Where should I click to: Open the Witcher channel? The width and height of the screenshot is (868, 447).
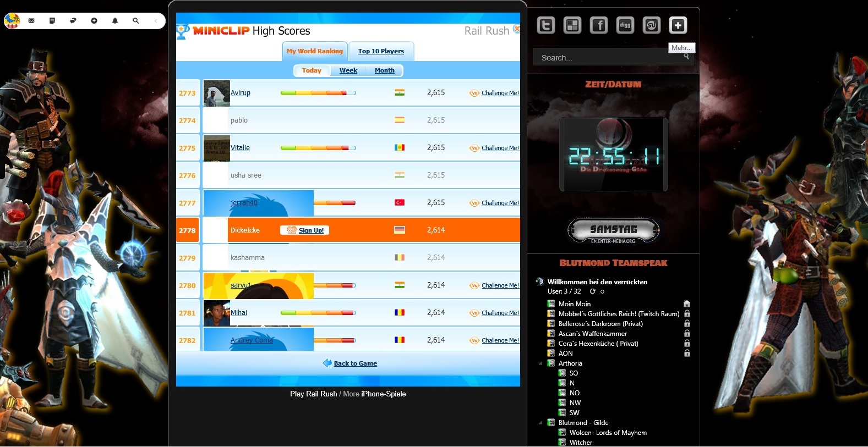[581, 442]
